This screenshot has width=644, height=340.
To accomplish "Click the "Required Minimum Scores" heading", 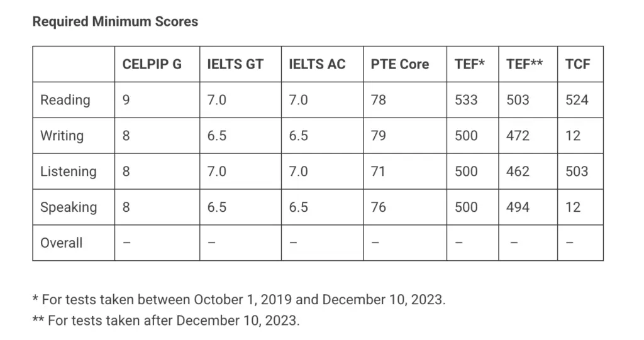I will click(x=115, y=22).
